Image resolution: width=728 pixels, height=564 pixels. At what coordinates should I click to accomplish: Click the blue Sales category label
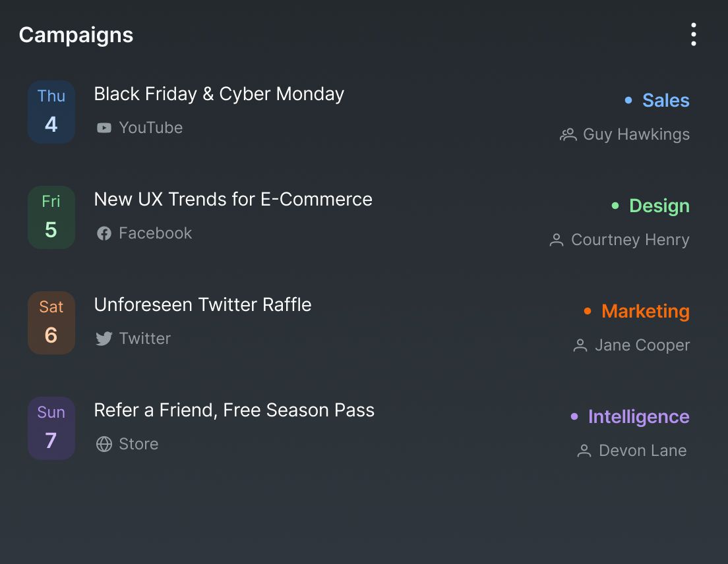coord(665,100)
